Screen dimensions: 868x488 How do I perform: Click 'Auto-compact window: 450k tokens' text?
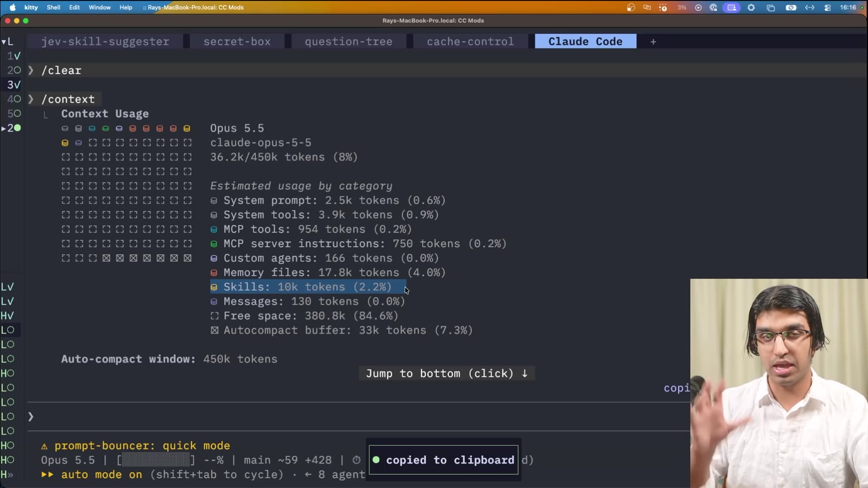pos(169,359)
